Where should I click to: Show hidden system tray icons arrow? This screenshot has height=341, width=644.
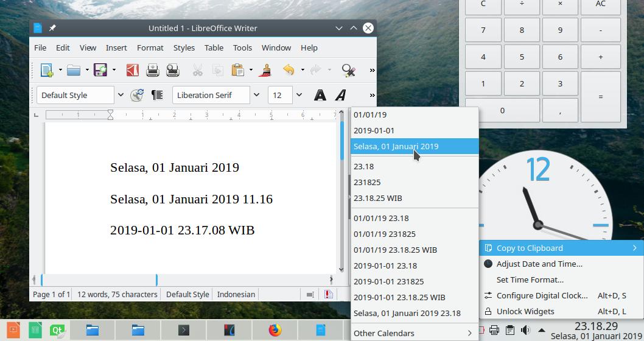542,330
